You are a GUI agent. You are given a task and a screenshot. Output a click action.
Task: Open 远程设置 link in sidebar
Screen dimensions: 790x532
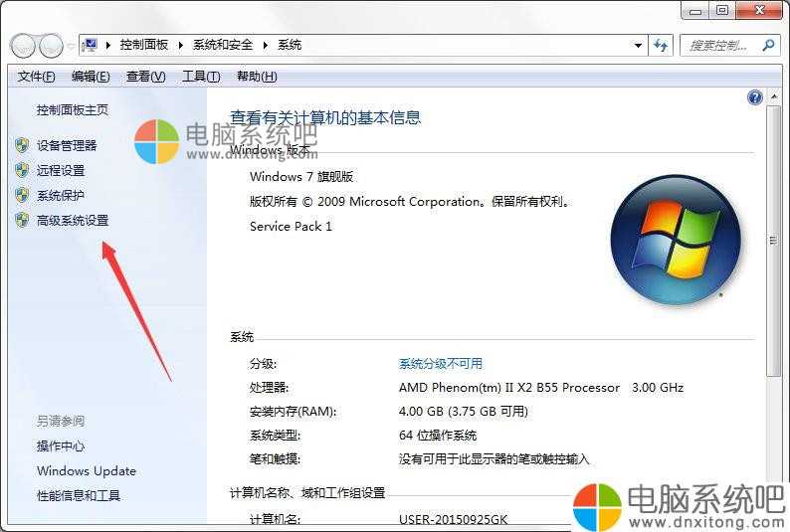click(61, 171)
